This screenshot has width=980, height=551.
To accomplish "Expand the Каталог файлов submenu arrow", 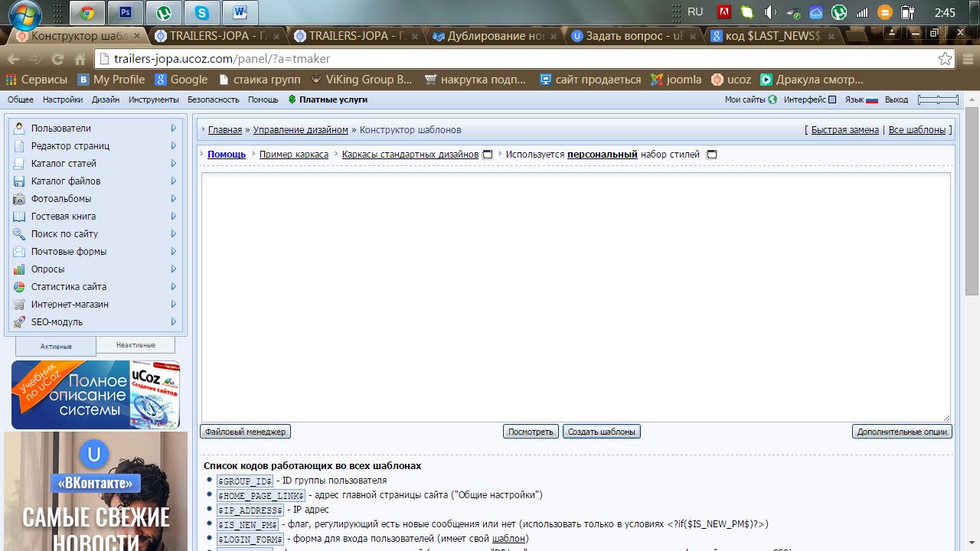I will tap(174, 181).
